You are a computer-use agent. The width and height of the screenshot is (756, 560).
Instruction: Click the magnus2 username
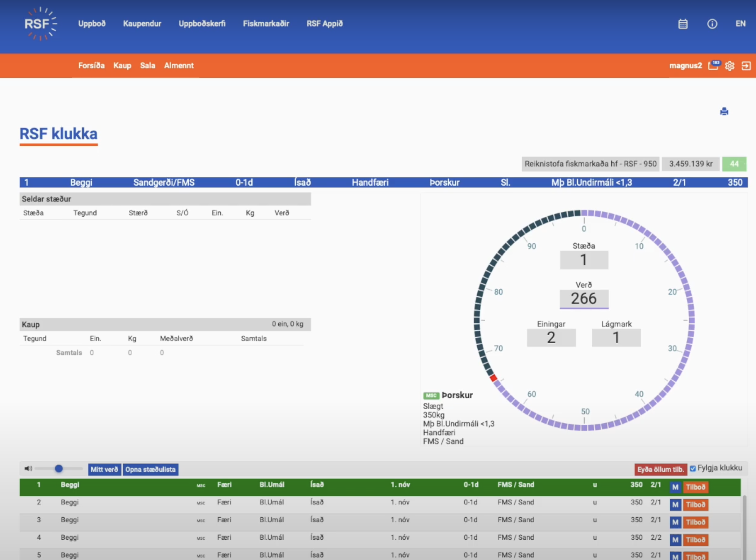pos(685,66)
